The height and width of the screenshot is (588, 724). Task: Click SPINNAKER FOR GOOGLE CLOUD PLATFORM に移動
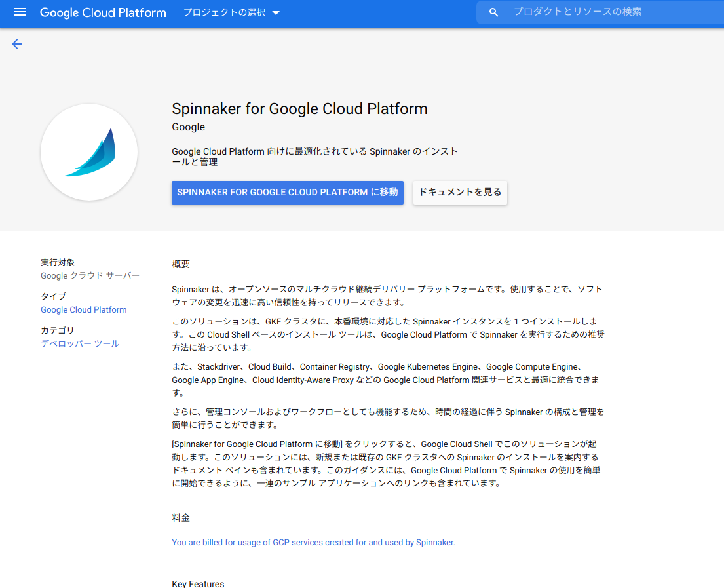[287, 192]
